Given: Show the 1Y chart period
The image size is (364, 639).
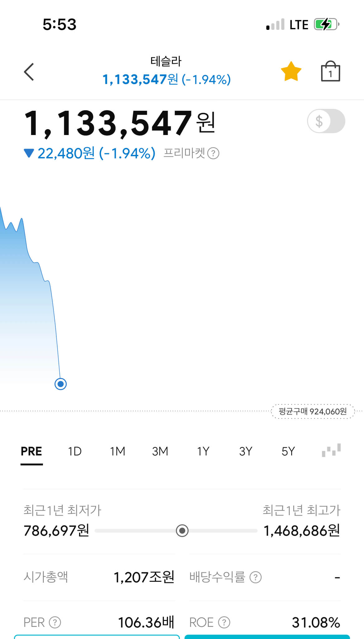Looking at the screenshot, I should 203,451.
